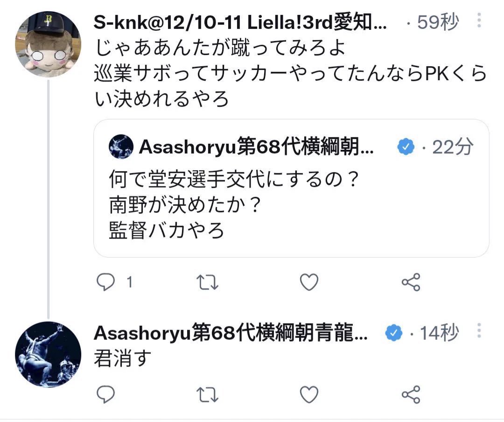Image resolution: width=504 pixels, height=422 pixels.
Task: Retweet the 君消す tweet
Action: click(x=207, y=394)
